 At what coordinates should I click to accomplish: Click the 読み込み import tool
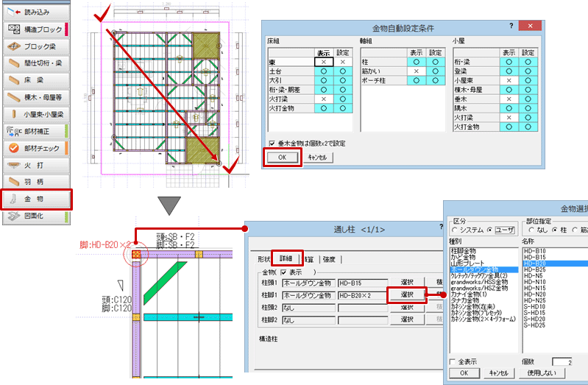tap(36, 10)
